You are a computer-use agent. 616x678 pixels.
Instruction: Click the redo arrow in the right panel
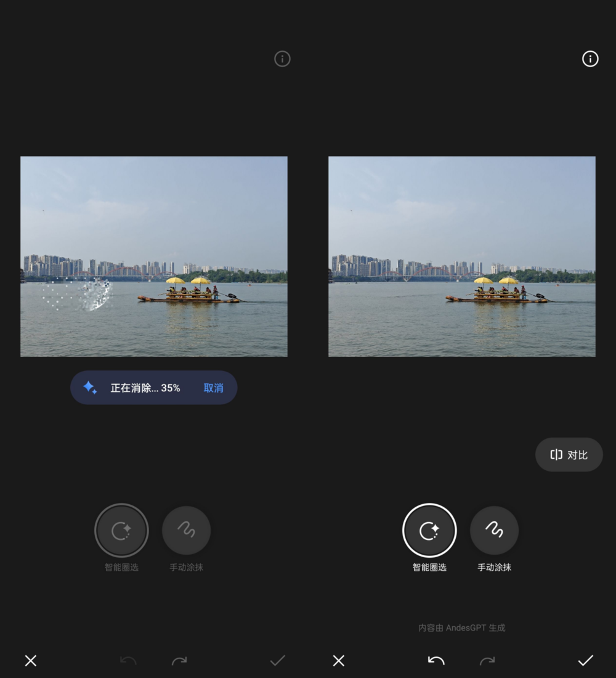[487, 660]
